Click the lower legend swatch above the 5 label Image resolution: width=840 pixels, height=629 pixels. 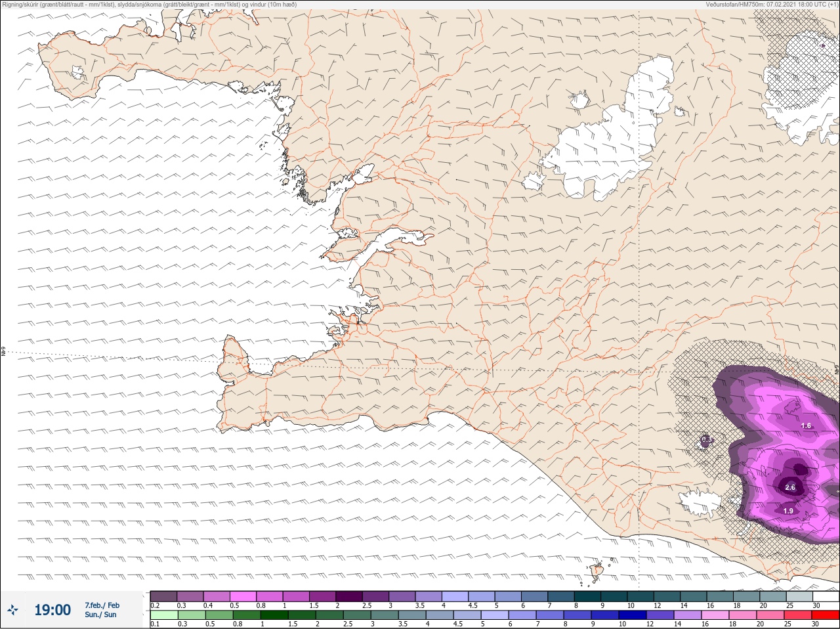pyautogui.click(x=493, y=615)
